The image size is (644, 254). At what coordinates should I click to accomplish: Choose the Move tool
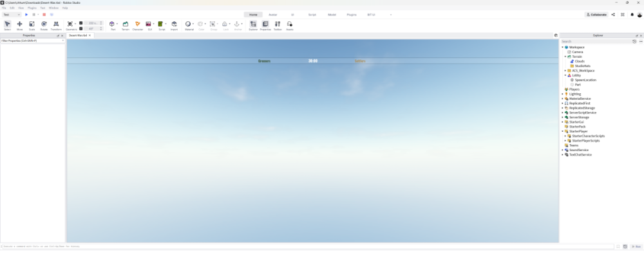[x=19, y=26]
